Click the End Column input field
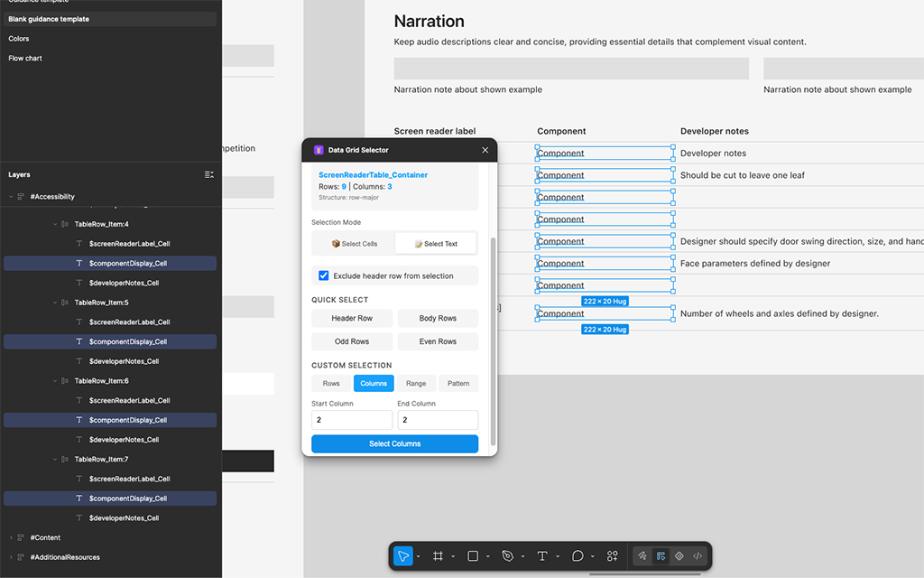This screenshot has height=578, width=924. (438, 420)
